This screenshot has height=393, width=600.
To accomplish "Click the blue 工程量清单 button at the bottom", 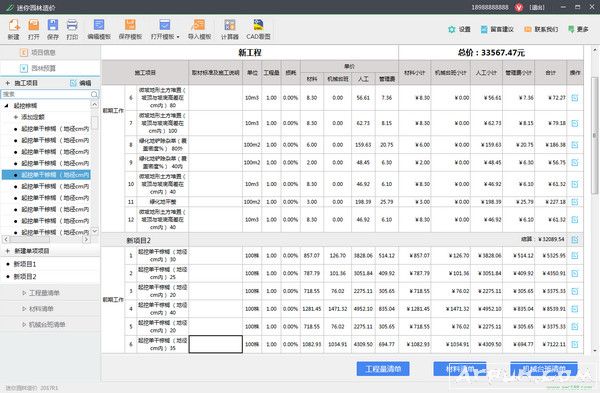I will 383,369.
